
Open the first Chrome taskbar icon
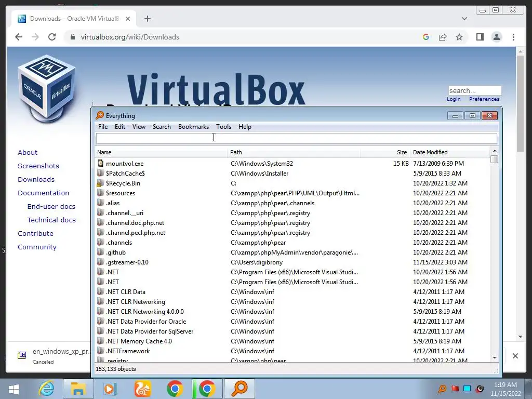[175, 389]
